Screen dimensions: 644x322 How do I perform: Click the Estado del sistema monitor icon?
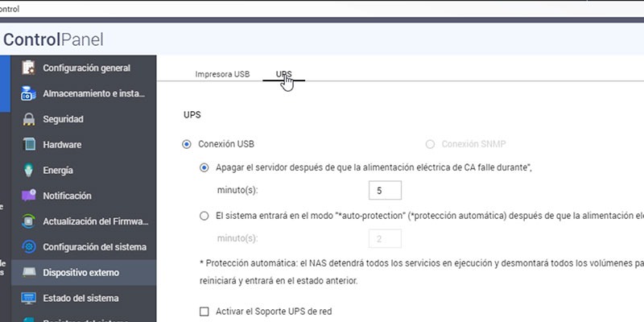(28, 298)
